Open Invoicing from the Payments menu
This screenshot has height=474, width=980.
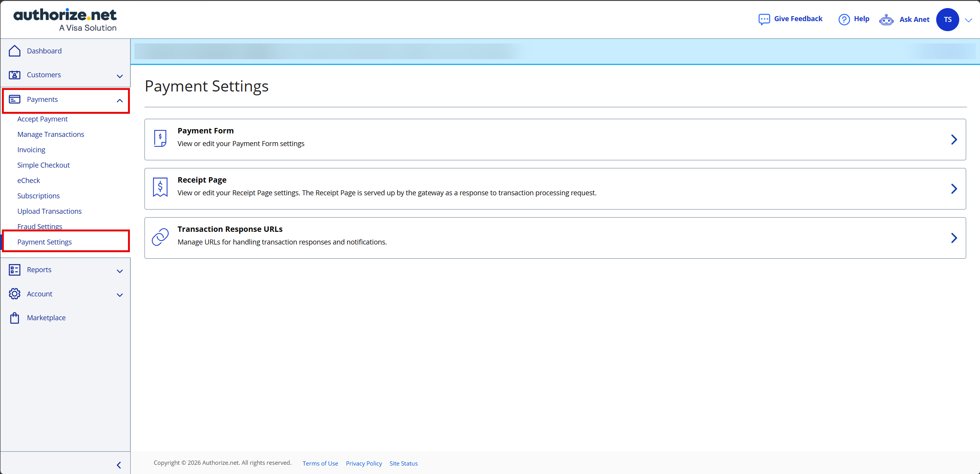31,150
